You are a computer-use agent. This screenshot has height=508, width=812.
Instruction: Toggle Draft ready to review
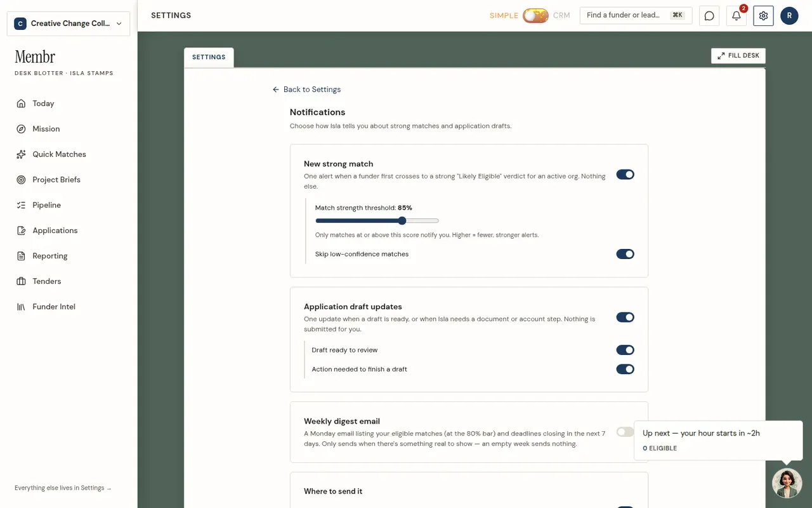(x=625, y=350)
